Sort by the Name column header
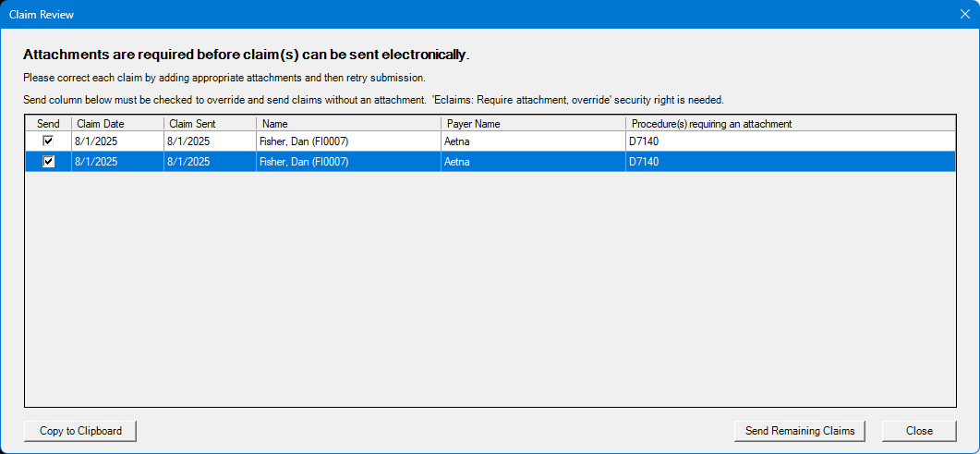 (349, 124)
